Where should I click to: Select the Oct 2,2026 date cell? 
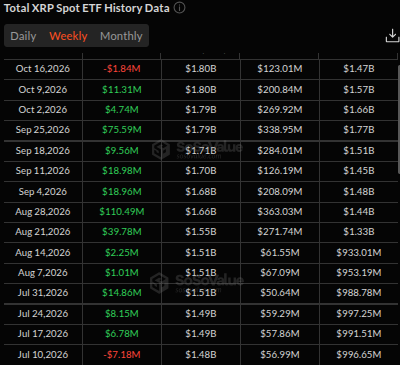(x=43, y=110)
